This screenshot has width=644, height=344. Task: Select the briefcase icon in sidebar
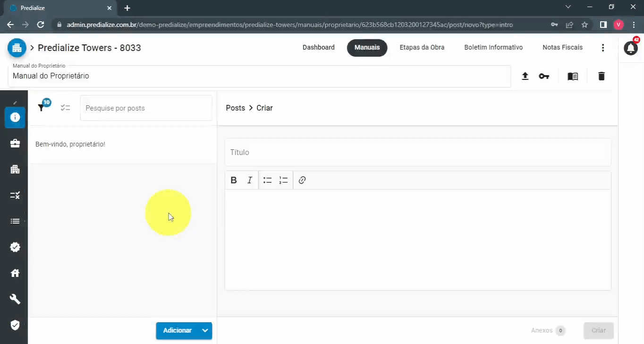tap(15, 143)
